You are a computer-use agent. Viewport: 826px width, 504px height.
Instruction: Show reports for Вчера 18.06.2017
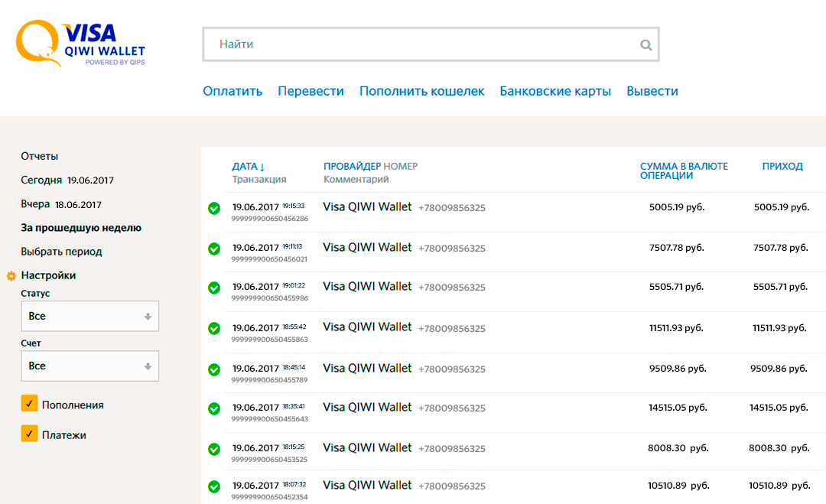[x=61, y=204]
